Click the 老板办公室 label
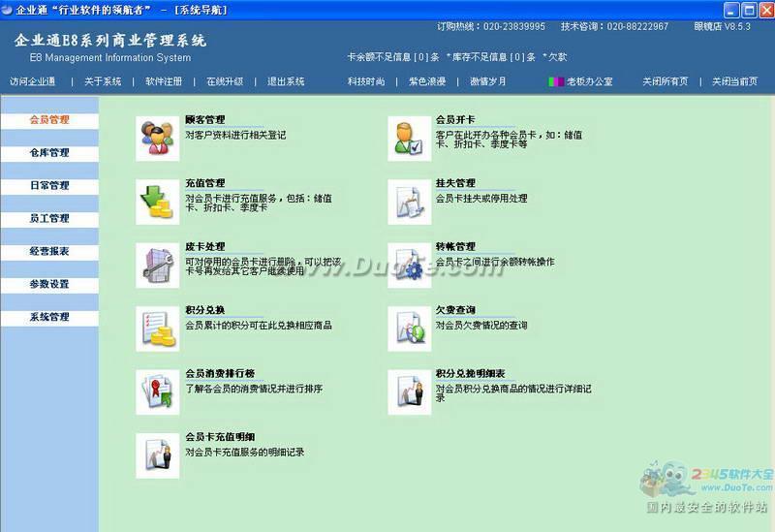 [x=590, y=81]
